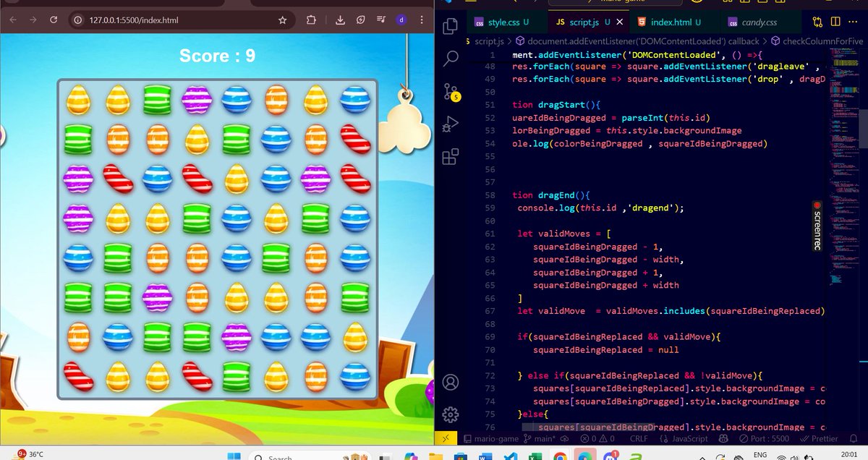Click code line number 67
Screen dimensions: 868x460
[x=490, y=311]
